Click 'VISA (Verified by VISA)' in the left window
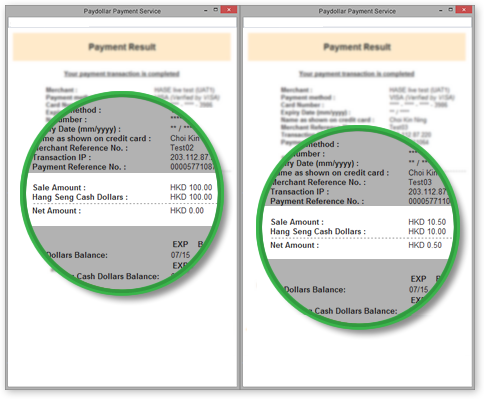 point(187,97)
